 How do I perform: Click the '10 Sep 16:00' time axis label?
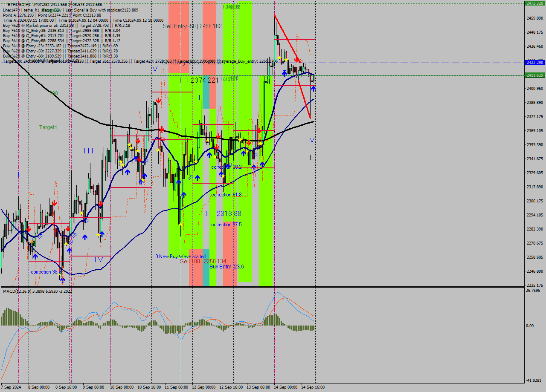pyautogui.click(x=149, y=387)
